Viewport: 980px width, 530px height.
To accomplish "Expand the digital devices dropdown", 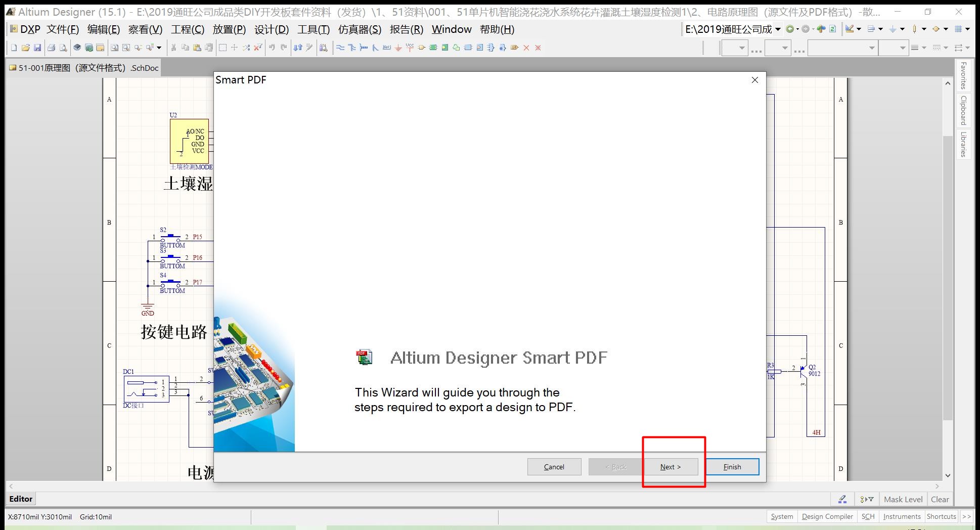I will click(924, 29).
